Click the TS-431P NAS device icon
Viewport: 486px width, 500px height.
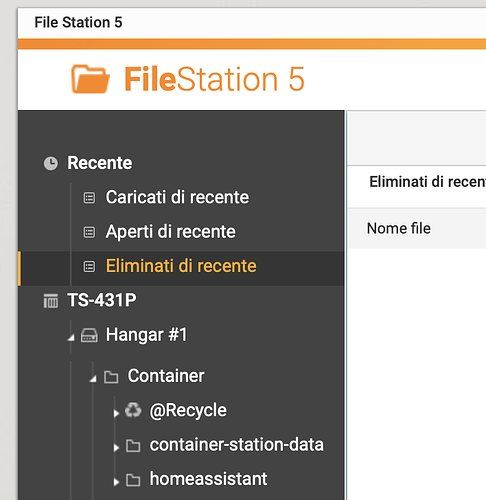tap(51, 301)
